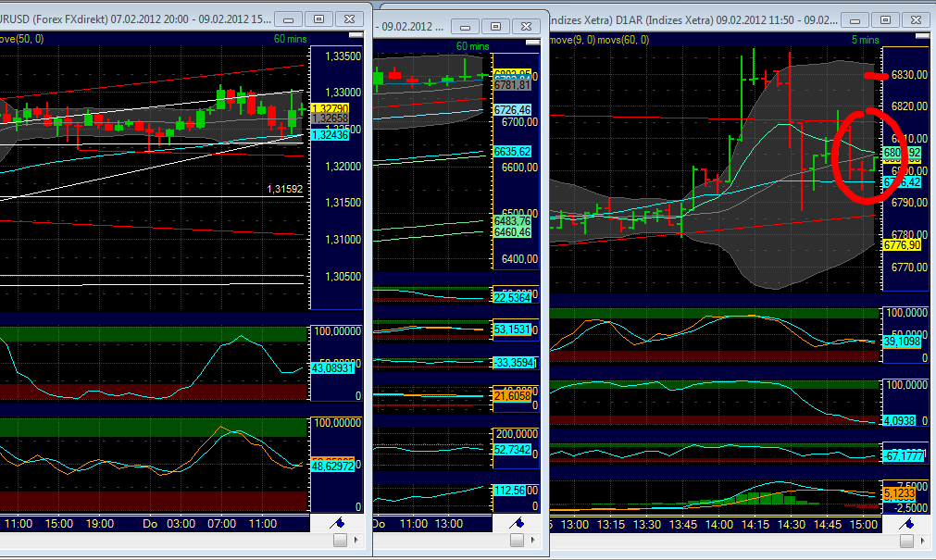Click the restore icon on the EURUSD chart titlebar

point(316,19)
